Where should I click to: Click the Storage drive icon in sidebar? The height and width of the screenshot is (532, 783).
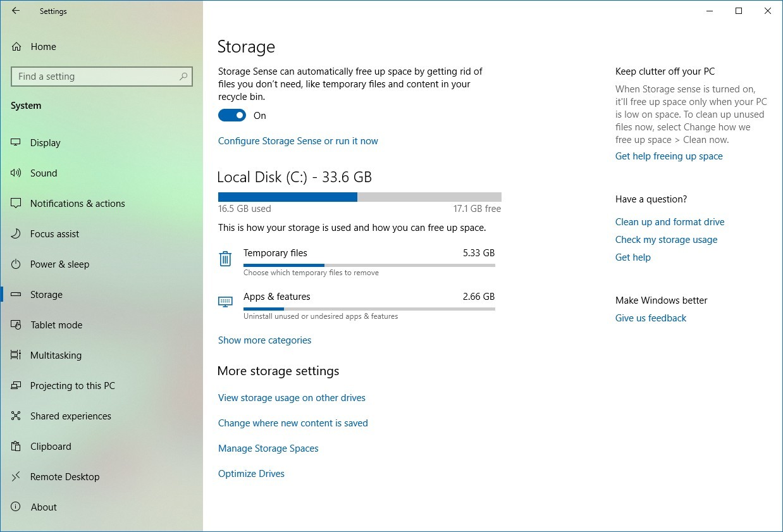[x=16, y=295]
